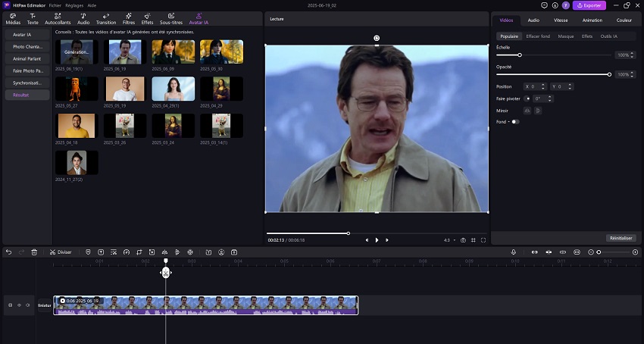644x344 pixels.
Task: Click the speed gauge icon in timeline toolbar
Action: [x=127, y=252]
